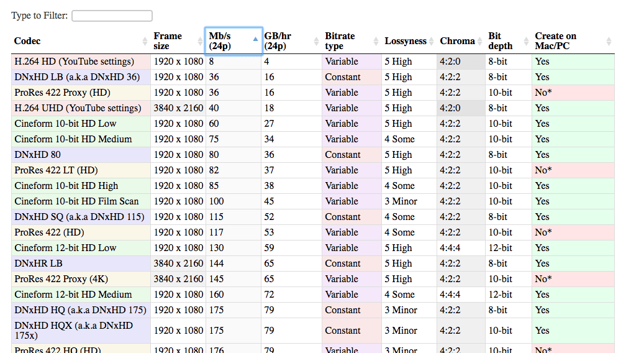Select the ProRes 422 Proxy (HD) codec cell
Image resolution: width=644 pixels, height=353 pixels.
pos(61,93)
